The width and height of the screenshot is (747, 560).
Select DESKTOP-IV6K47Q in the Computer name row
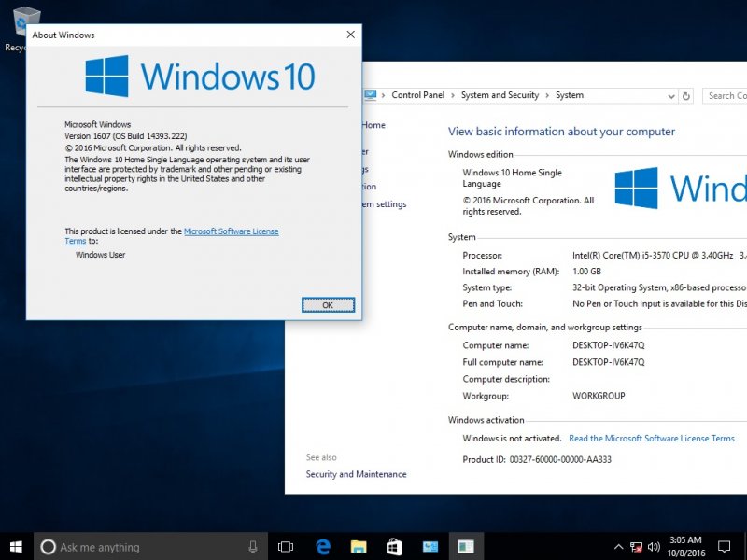(x=609, y=345)
